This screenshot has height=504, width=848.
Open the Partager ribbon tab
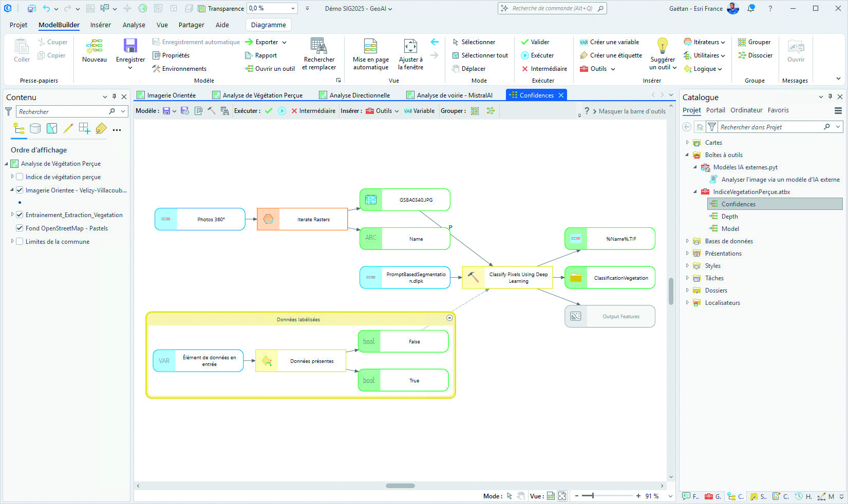tap(191, 25)
